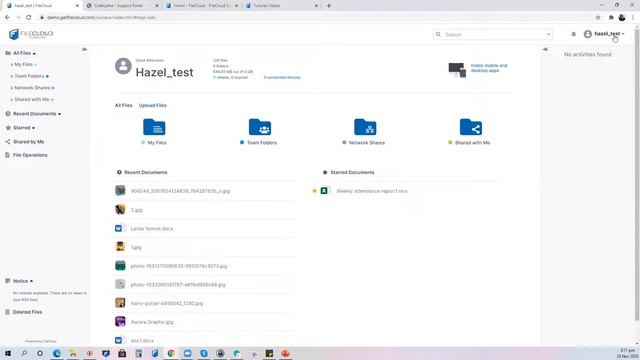Open Weekly attendance report1.xlsx
Image resolution: width=640 pixels, height=360 pixels.
click(x=372, y=191)
